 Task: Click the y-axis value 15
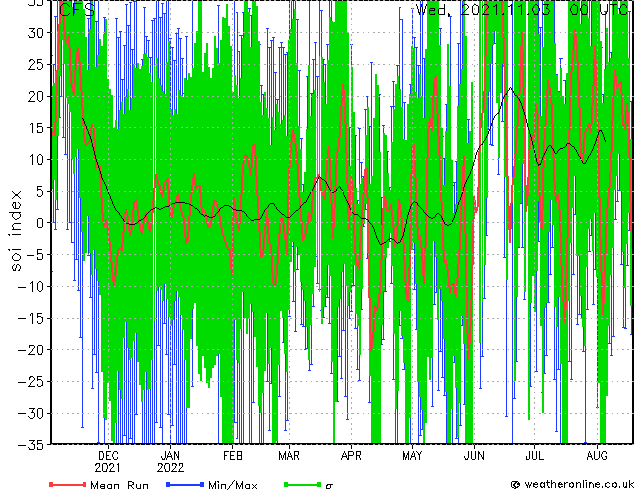coord(36,128)
